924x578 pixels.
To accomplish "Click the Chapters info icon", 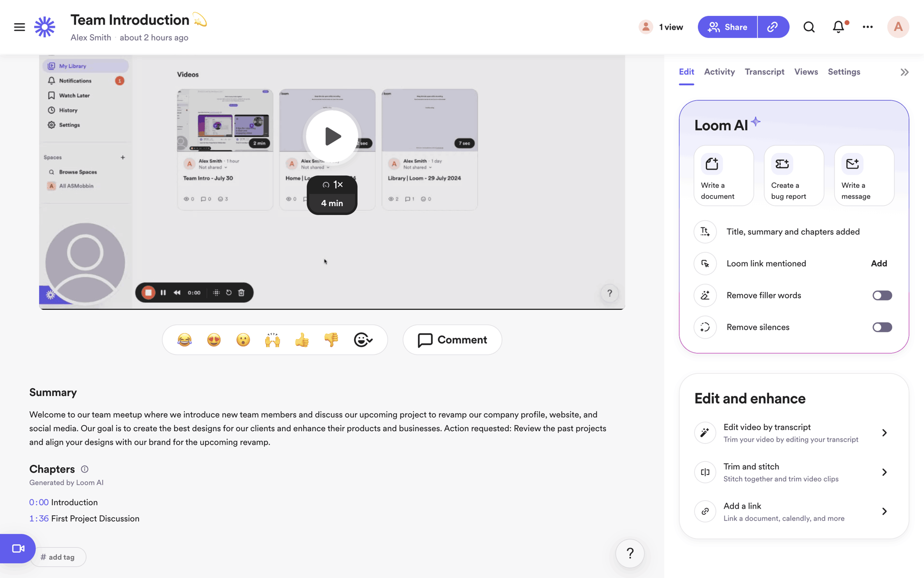I will tap(85, 469).
